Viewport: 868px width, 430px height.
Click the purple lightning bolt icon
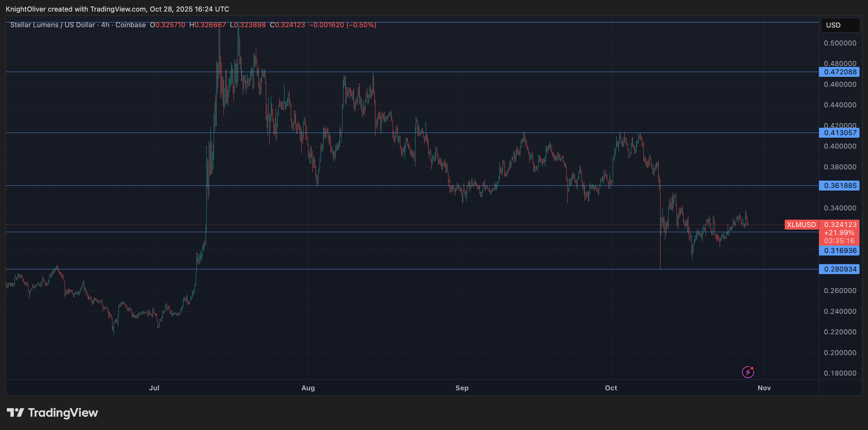click(748, 372)
